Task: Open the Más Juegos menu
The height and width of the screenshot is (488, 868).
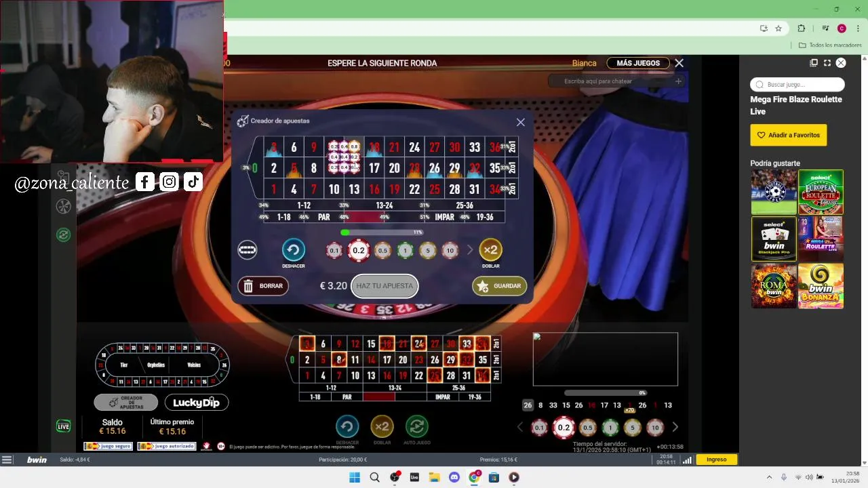Action: click(x=638, y=63)
